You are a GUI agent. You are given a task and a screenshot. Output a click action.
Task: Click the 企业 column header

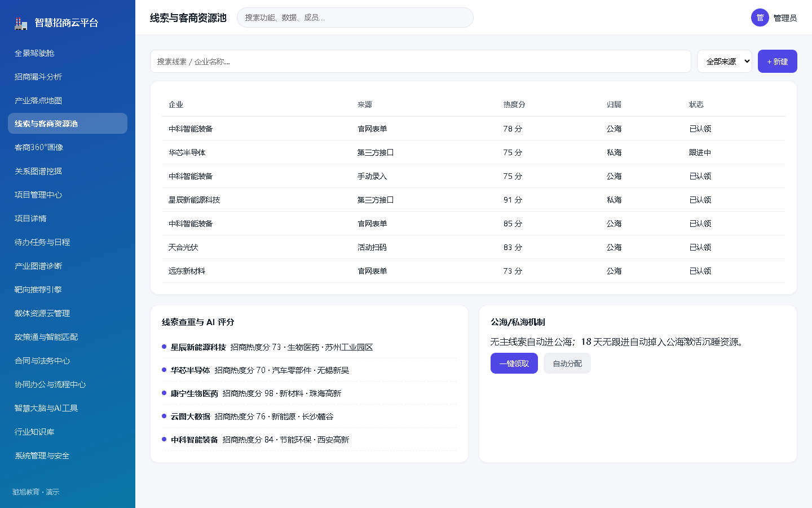pyautogui.click(x=176, y=104)
